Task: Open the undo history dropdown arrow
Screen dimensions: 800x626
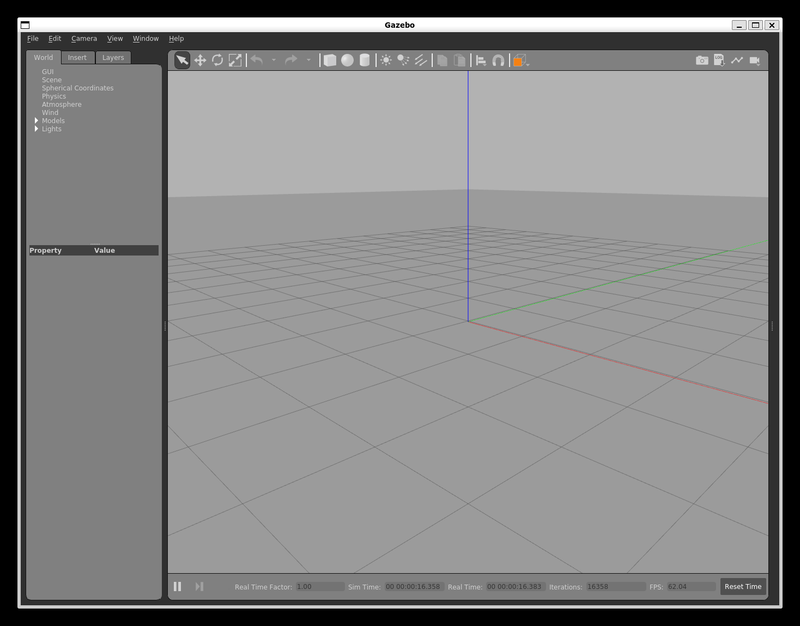Action: [274, 60]
